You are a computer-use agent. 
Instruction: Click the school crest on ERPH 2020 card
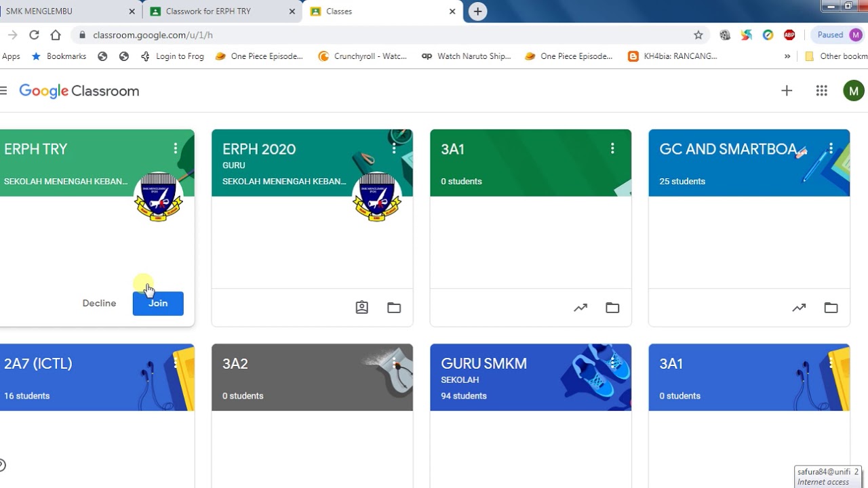[377, 197]
